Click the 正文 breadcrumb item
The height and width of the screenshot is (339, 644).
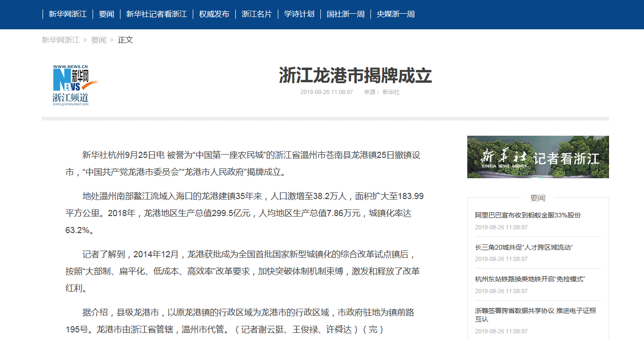point(125,40)
